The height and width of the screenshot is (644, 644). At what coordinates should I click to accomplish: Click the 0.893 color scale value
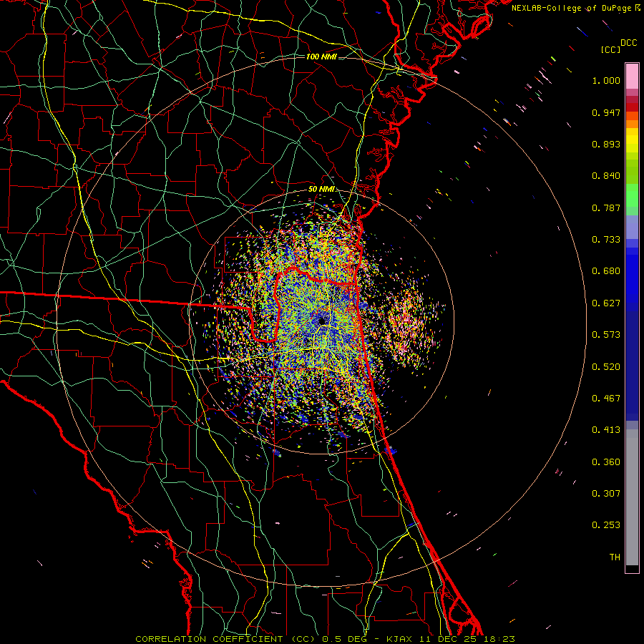(x=606, y=144)
